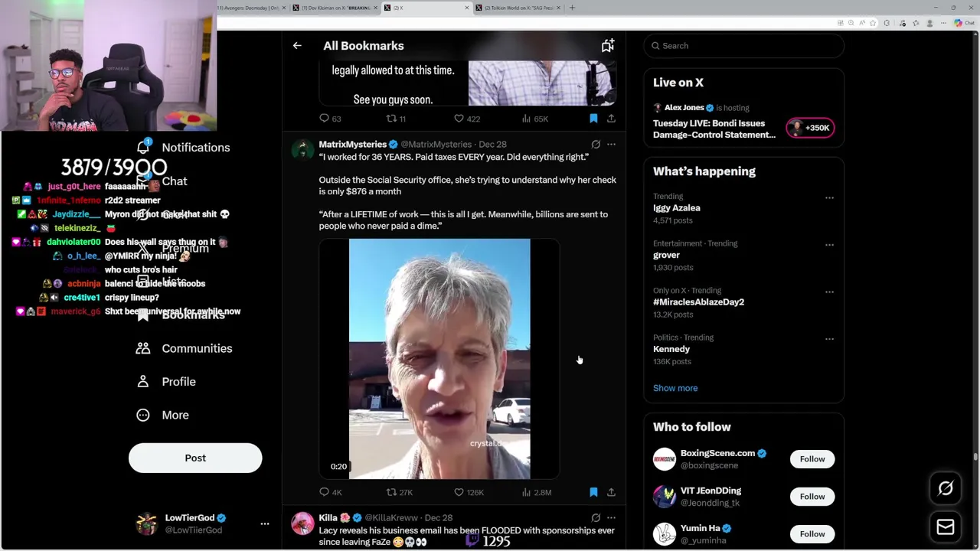The height and width of the screenshot is (551, 980).
Task: Open more options on Killa post
Action: [x=611, y=518]
